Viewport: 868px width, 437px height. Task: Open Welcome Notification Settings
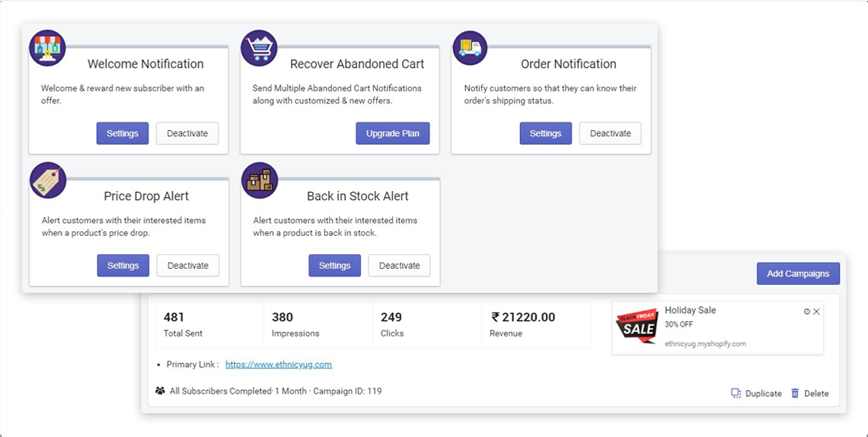(x=123, y=133)
